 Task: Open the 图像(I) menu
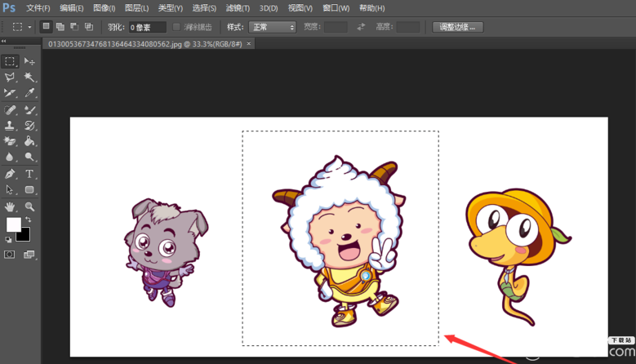pos(105,8)
